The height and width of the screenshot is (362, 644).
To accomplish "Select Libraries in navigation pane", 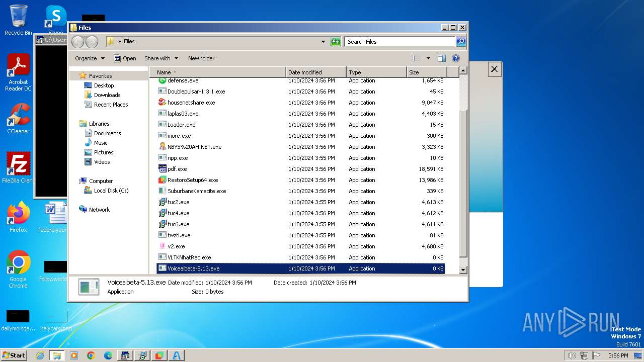I will coord(99,124).
